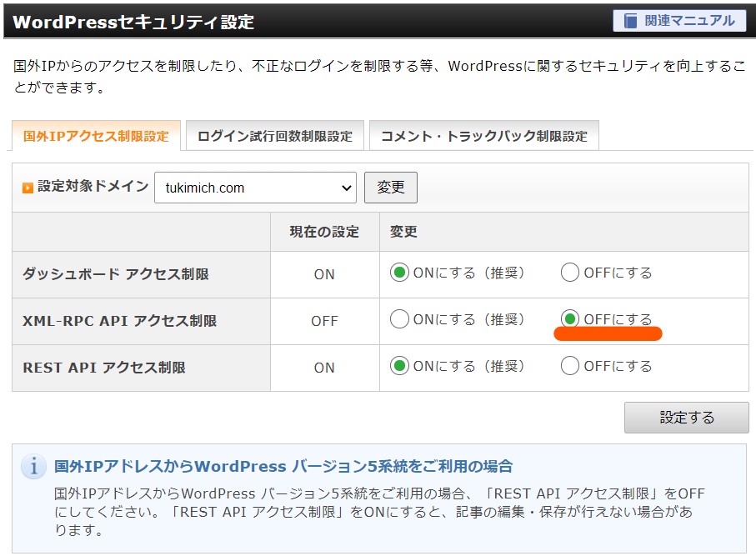756x556 pixels.
Task: Click the current ON value for ダッシュボード
Action: (324, 274)
